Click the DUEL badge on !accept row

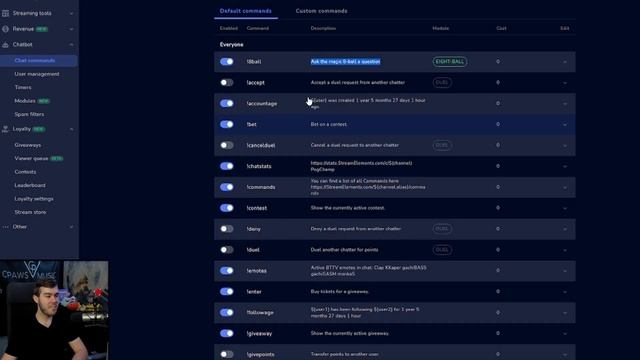point(442,82)
